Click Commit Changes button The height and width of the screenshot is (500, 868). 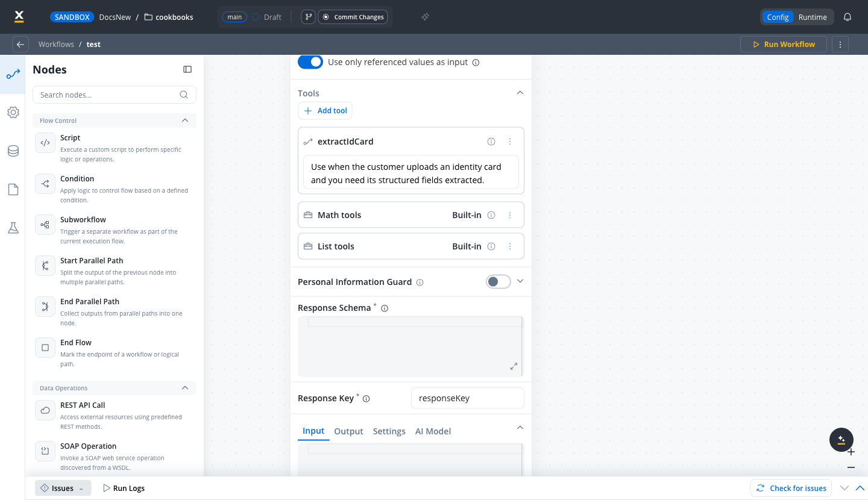click(354, 17)
